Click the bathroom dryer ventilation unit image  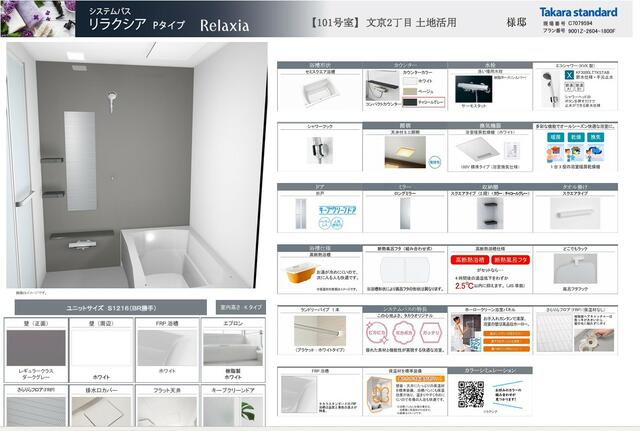tap(477, 150)
